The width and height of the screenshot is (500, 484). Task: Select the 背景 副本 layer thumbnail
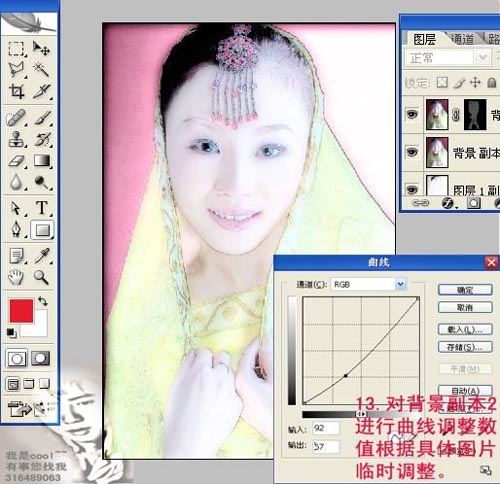point(437,152)
